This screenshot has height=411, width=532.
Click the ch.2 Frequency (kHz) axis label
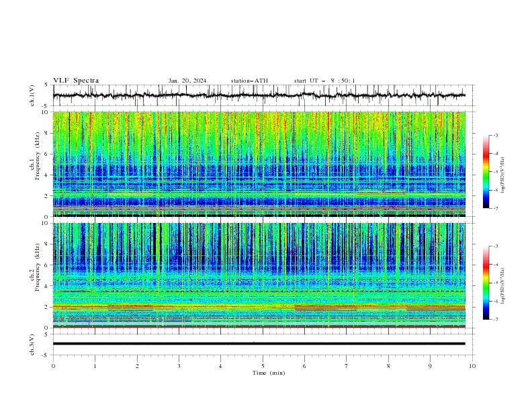pos(35,267)
